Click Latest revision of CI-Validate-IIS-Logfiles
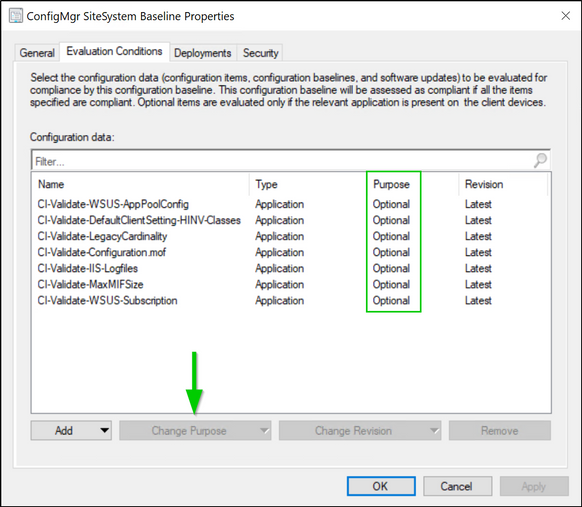Viewport: 582px width, 507px height. [x=478, y=268]
